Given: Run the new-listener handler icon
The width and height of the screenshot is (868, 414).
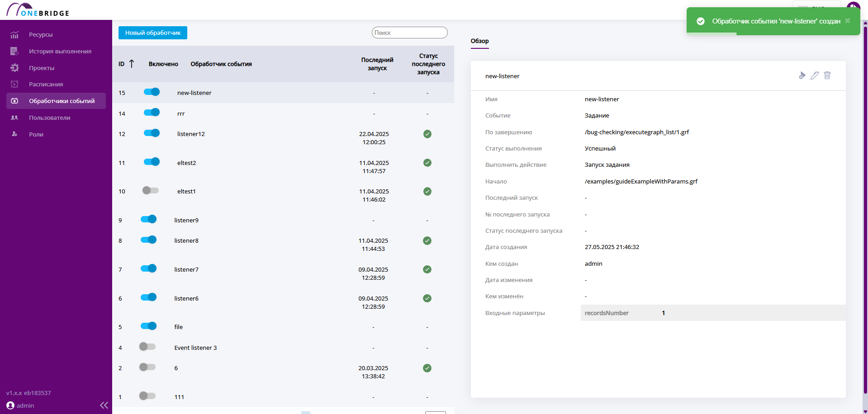Looking at the screenshot, I should pyautogui.click(x=802, y=75).
